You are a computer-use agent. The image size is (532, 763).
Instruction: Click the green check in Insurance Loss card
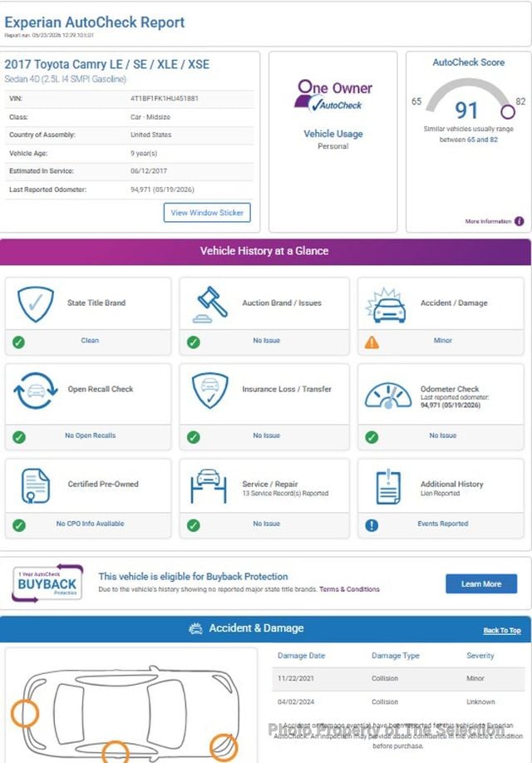click(x=193, y=437)
